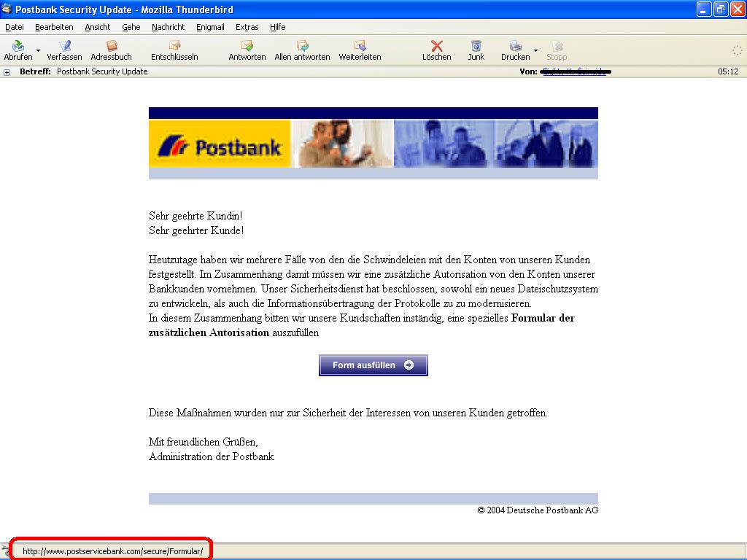Open the Extras menu
This screenshot has width=747, height=560.
[x=247, y=27]
